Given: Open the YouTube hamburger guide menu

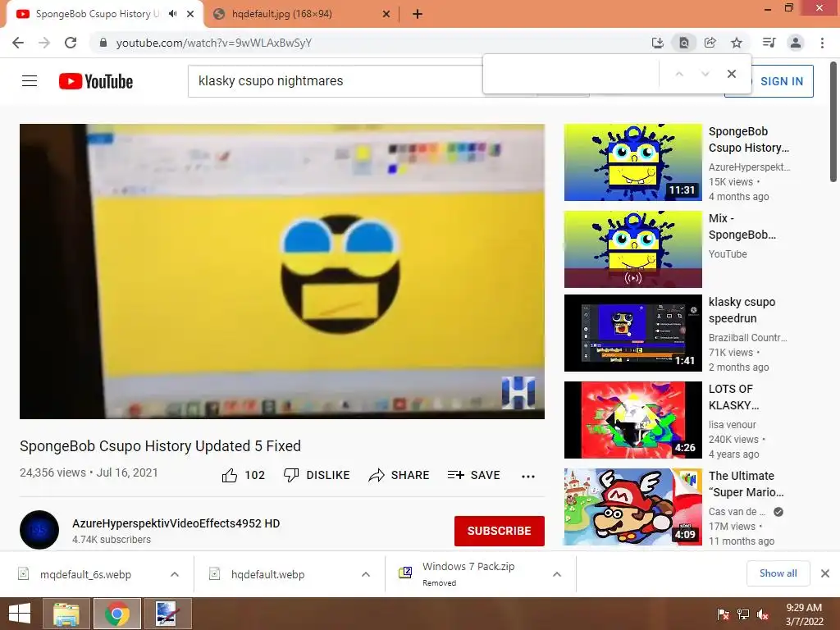Looking at the screenshot, I should pyautogui.click(x=30, y=81).
